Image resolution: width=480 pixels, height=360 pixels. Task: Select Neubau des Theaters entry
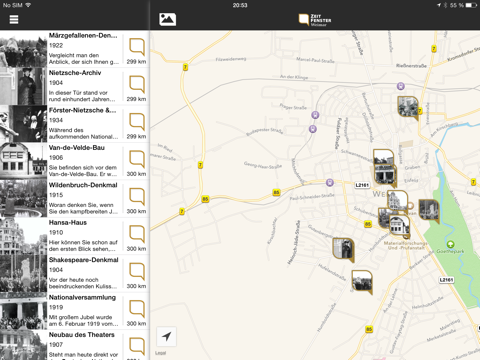coord(74,345)
